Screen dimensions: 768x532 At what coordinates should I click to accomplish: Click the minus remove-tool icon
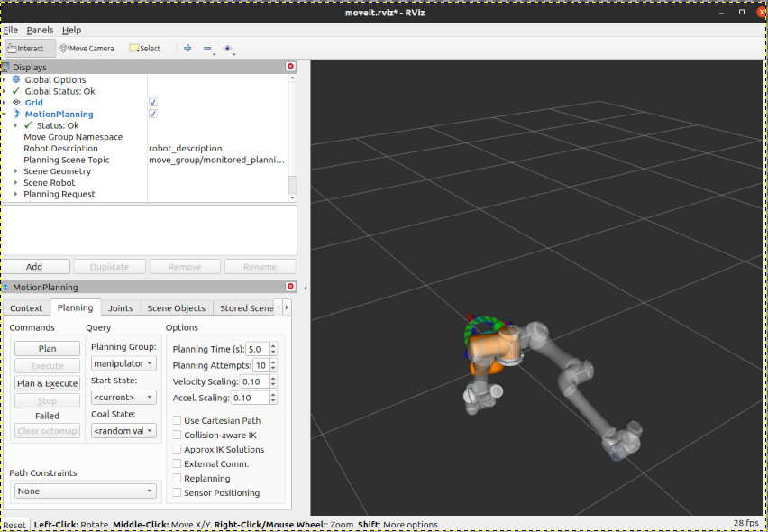click(207, 48)
